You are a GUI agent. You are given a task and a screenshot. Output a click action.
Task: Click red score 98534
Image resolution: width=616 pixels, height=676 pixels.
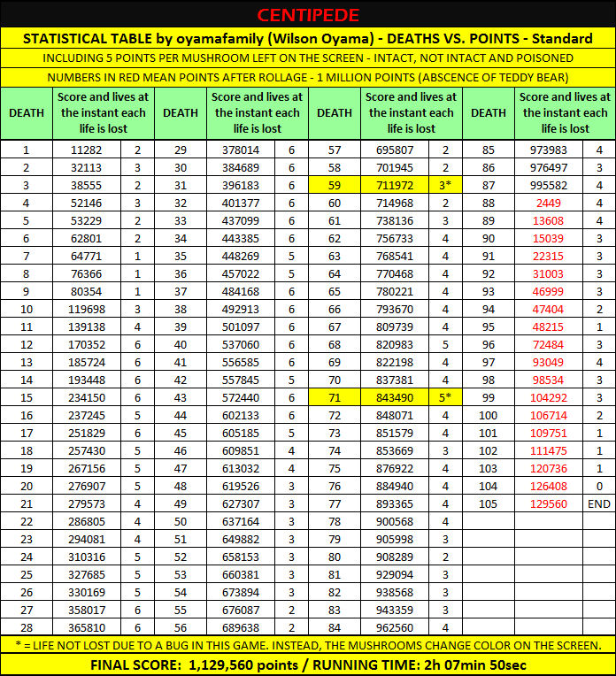pos(548,380)
